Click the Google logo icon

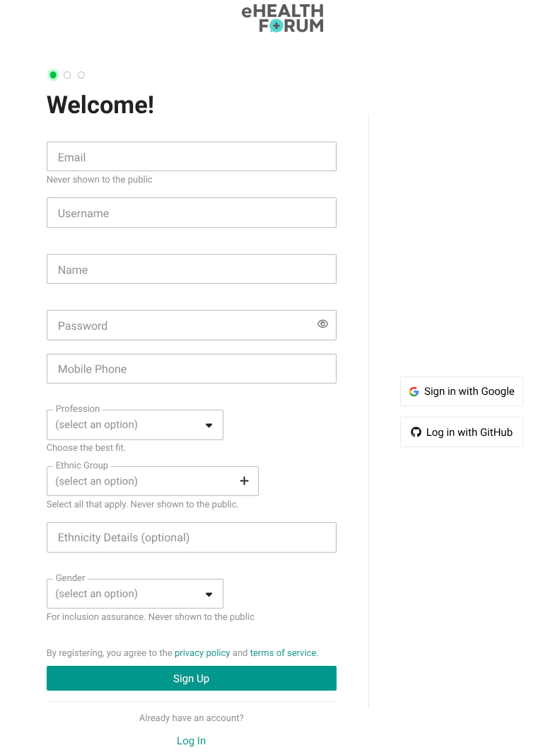pos(414,391)
